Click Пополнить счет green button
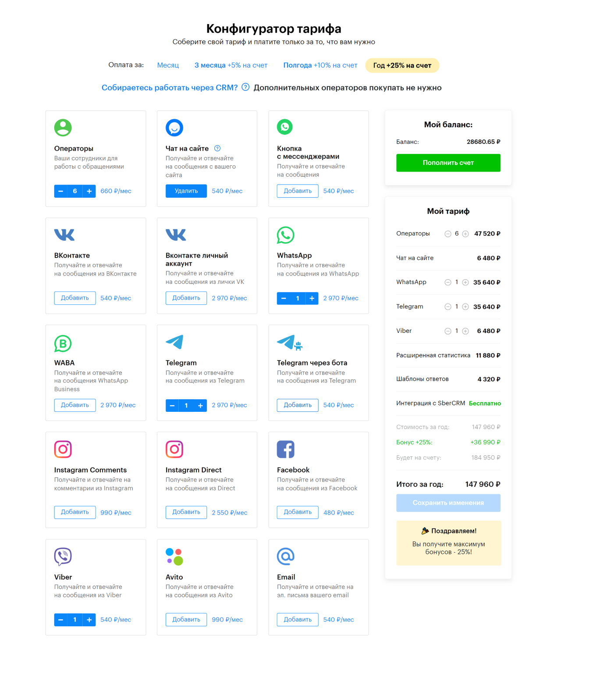The height and width of the screenshot is (700, 596). 448,163
